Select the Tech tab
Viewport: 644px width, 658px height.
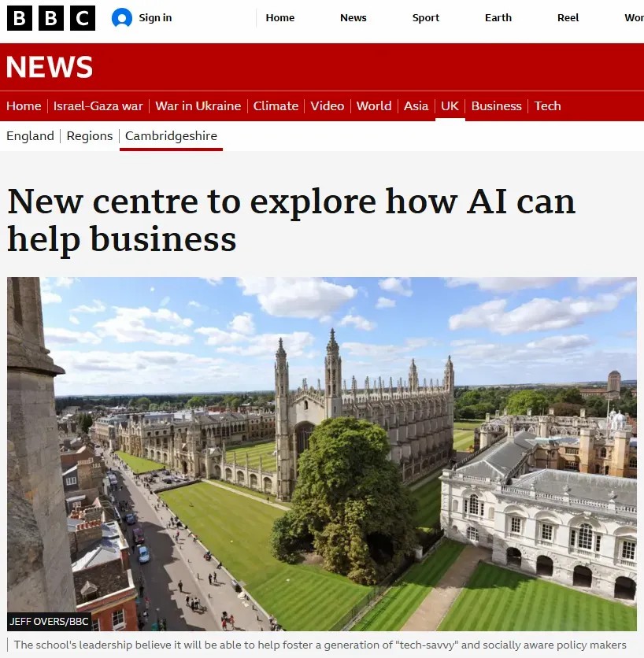coord(547,105)
